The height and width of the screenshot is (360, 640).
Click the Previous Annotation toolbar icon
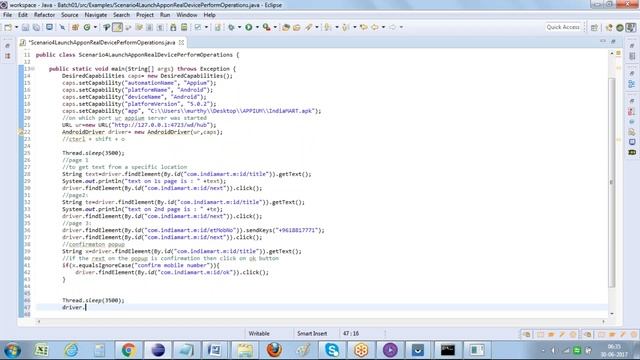(x=345, y=27)
